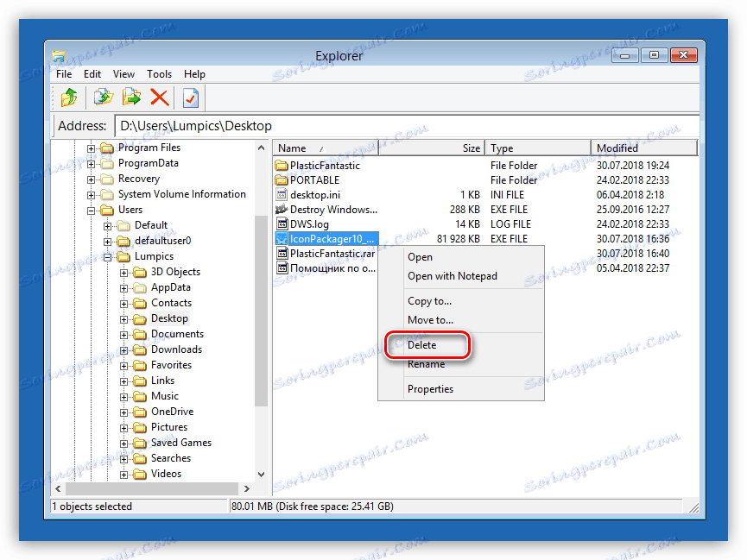Open the File menu
The height and width of the screenshot is (560, 747).
click(64, 74)
